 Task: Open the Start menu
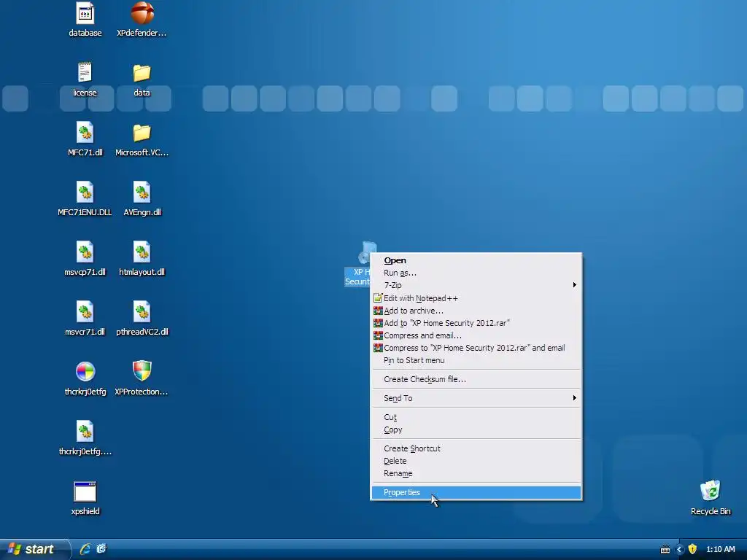[34, 549]
